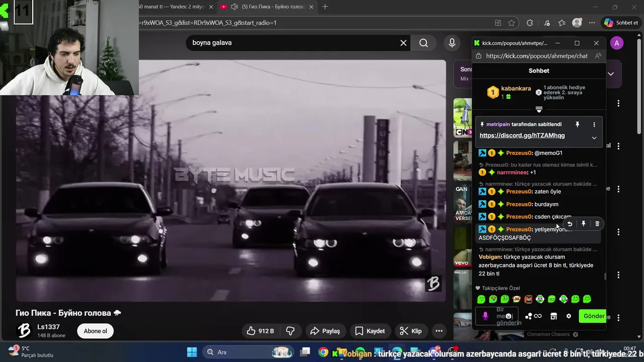
Task: Switch to the 50 manat tl Yandex tab
Action: pos(171,7)
